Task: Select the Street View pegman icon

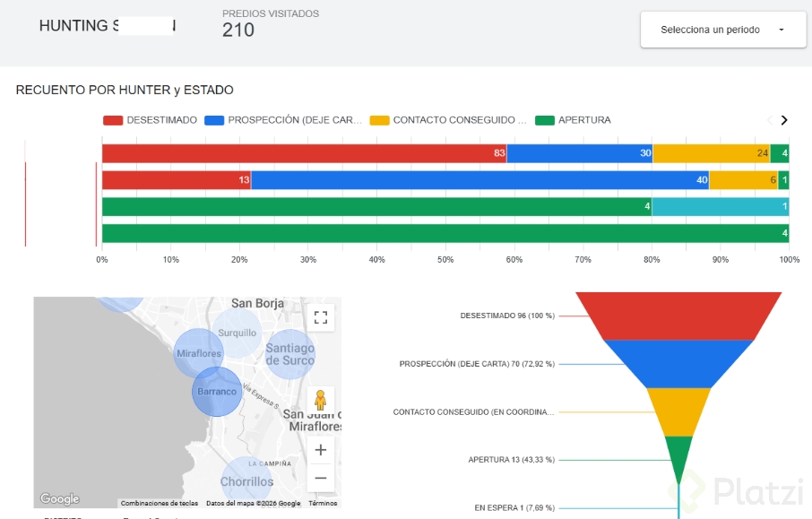Action: [x=321, y=400]
